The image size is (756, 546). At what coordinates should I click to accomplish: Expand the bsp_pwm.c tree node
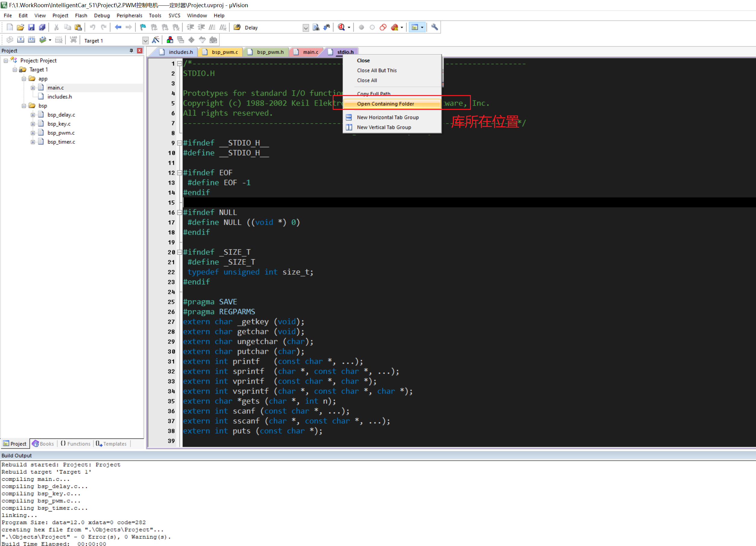[x=33, y=133]
